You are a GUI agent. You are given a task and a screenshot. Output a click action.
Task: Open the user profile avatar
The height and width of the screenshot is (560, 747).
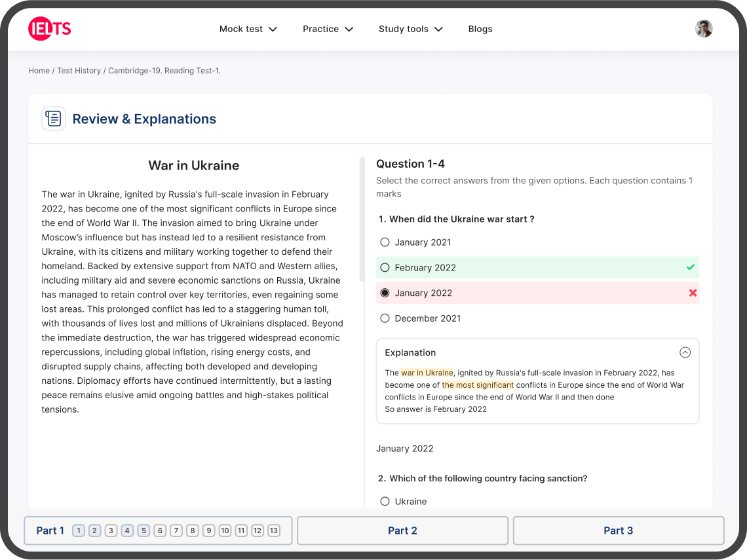point(704,28)
